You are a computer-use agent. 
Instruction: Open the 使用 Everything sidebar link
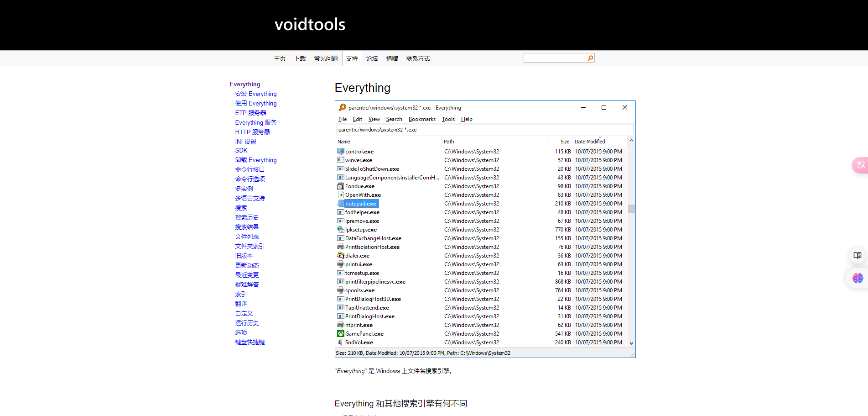(256, 103)
